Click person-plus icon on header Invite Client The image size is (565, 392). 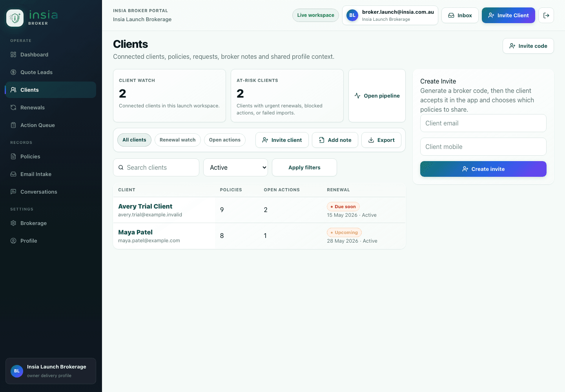click(491, 15)
